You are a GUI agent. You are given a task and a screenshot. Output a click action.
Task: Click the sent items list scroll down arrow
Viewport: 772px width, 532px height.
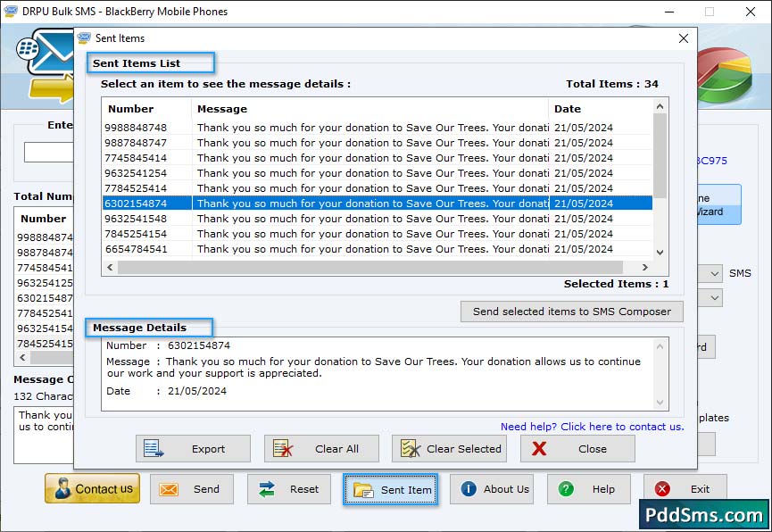click(x=660, y=253)
